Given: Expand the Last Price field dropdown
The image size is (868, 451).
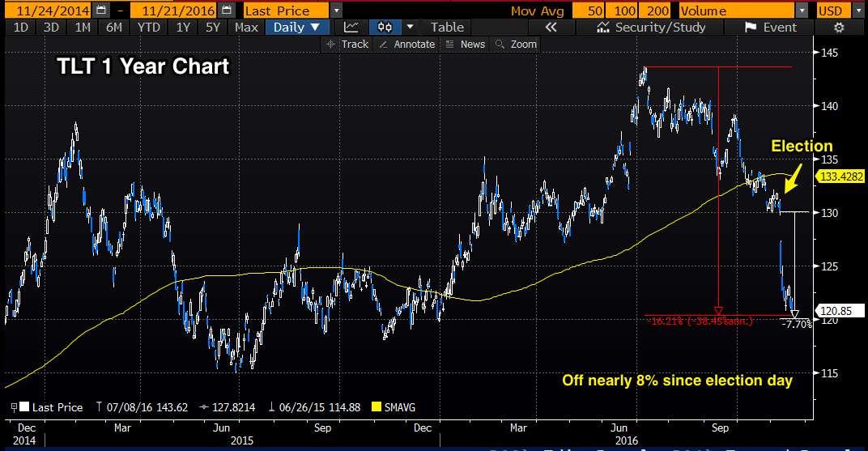Looking at the screenshot, I should click(336, 11).
